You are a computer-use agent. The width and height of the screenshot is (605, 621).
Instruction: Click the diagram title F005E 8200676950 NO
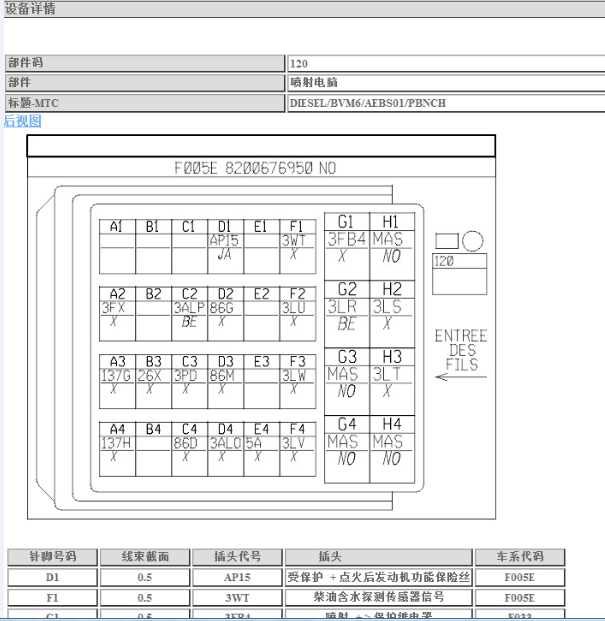coord(255,168)
